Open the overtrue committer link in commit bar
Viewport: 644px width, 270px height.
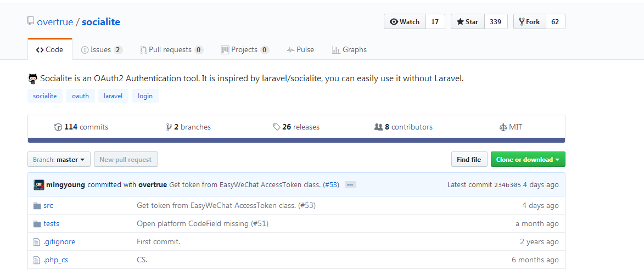pos(153,184)
